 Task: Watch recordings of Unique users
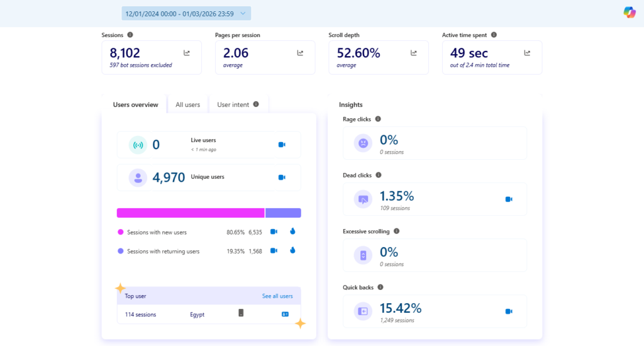point(282,177)
